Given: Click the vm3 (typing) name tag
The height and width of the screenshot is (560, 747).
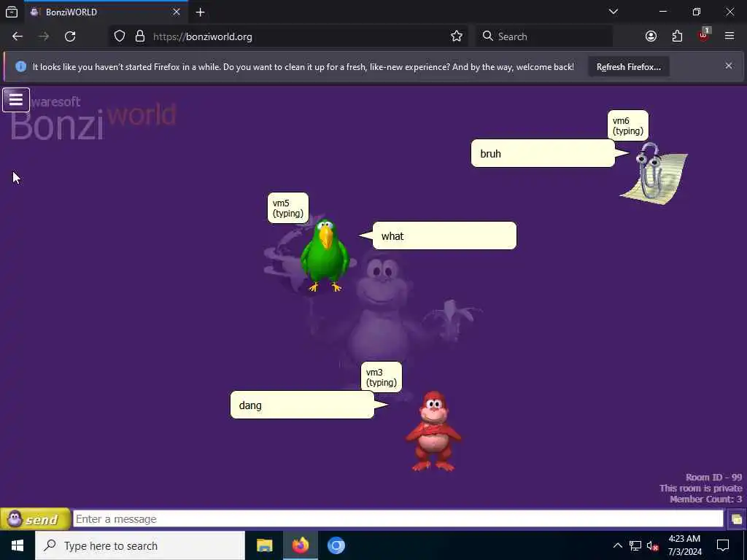Looking at the screenshot, I should 381,377.
